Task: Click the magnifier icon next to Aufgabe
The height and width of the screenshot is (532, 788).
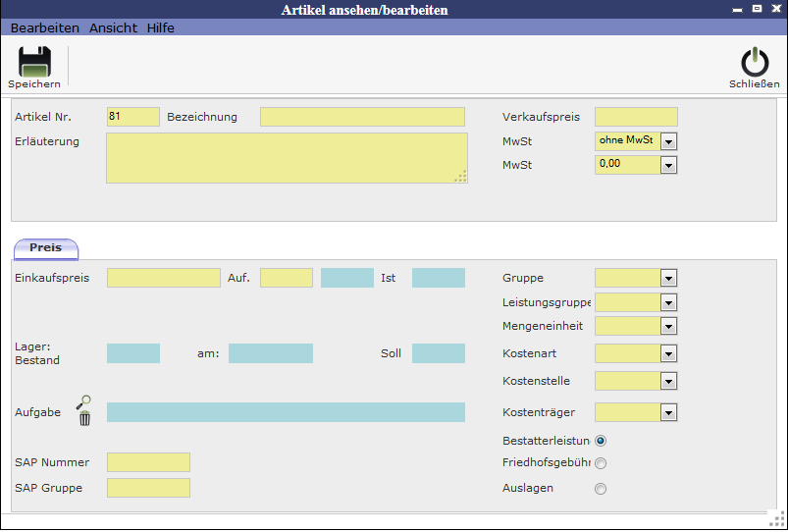Action: (84, 400)
